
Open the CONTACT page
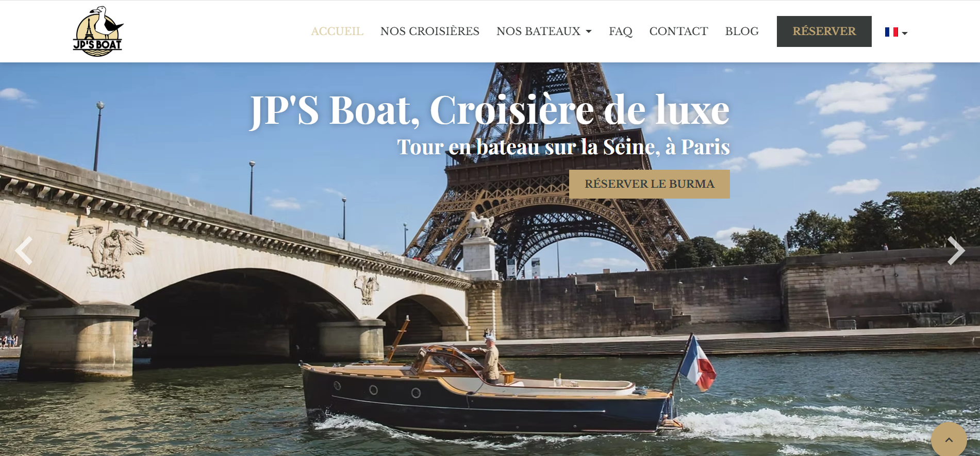[x=678, y=31]
